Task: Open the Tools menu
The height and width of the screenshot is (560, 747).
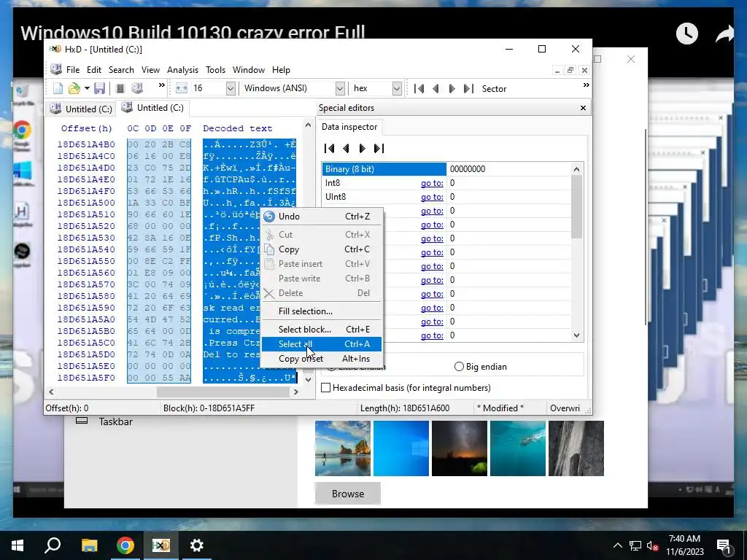Action: point(215,70)
